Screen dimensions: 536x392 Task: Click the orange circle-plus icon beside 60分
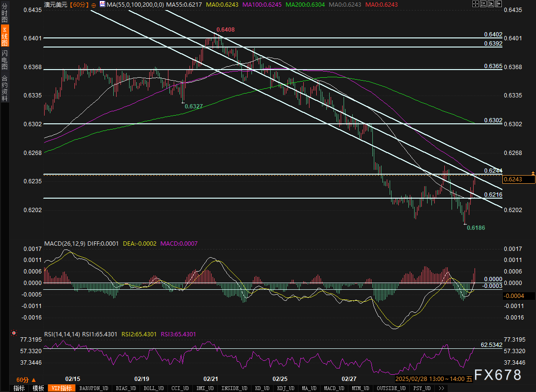[x=93, y=4]
